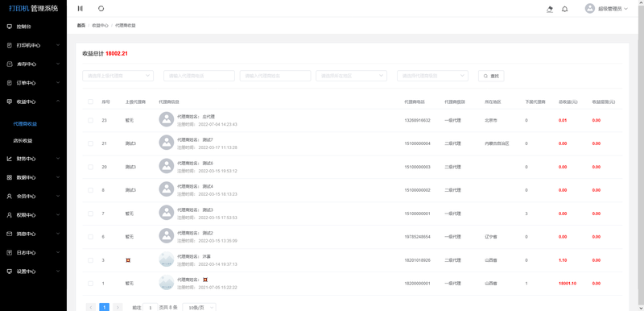Check the checkbox for row 7
The height and width of the screenshot is (311, 644).
pos(90,214)
